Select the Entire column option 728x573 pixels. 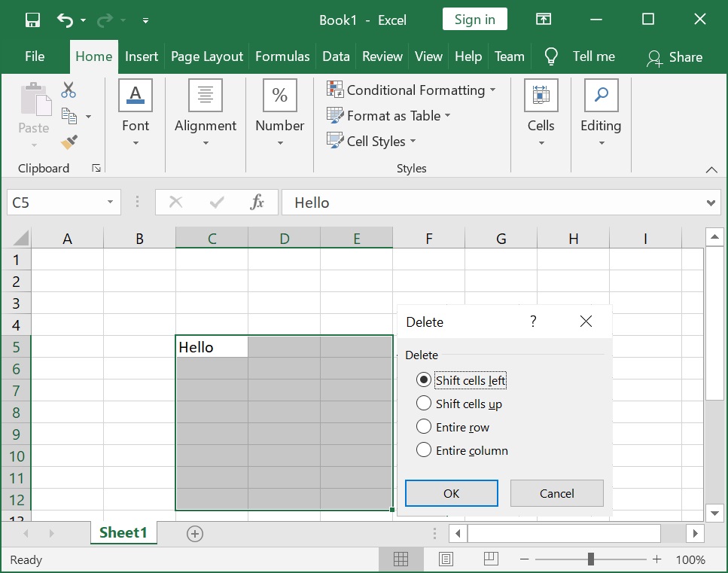462,450
